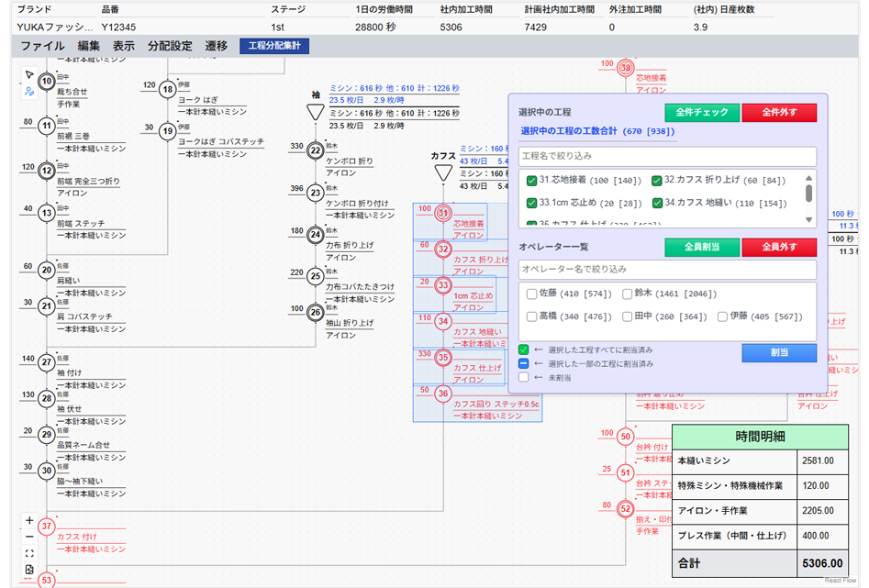Activate the operator assign edit tool
Viewport: 869px width, 588px height.
pos(29,92)
